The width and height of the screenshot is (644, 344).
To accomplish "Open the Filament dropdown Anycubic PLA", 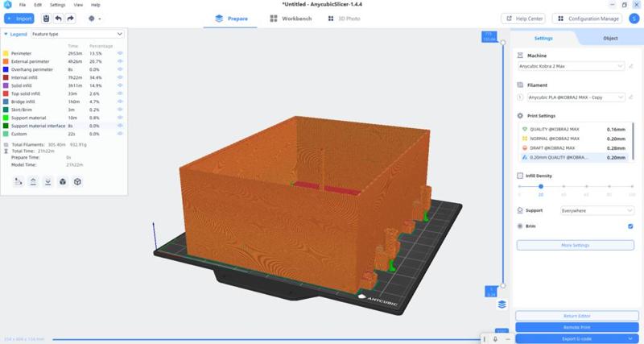I will pos(576,97).
